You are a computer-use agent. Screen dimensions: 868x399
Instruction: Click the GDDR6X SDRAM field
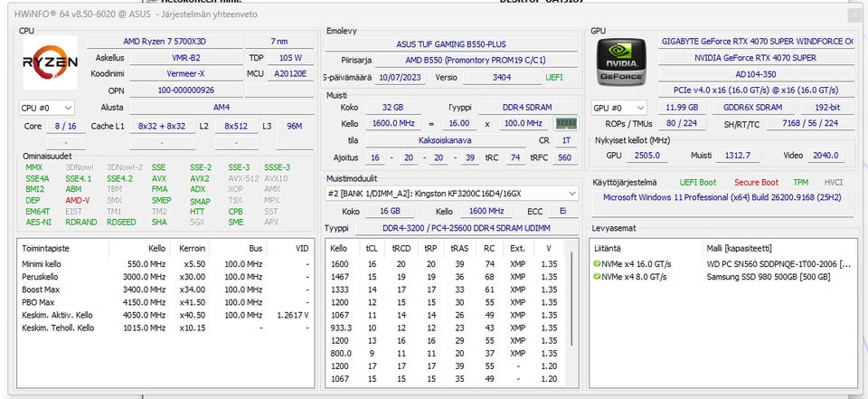tap(752, 108)
